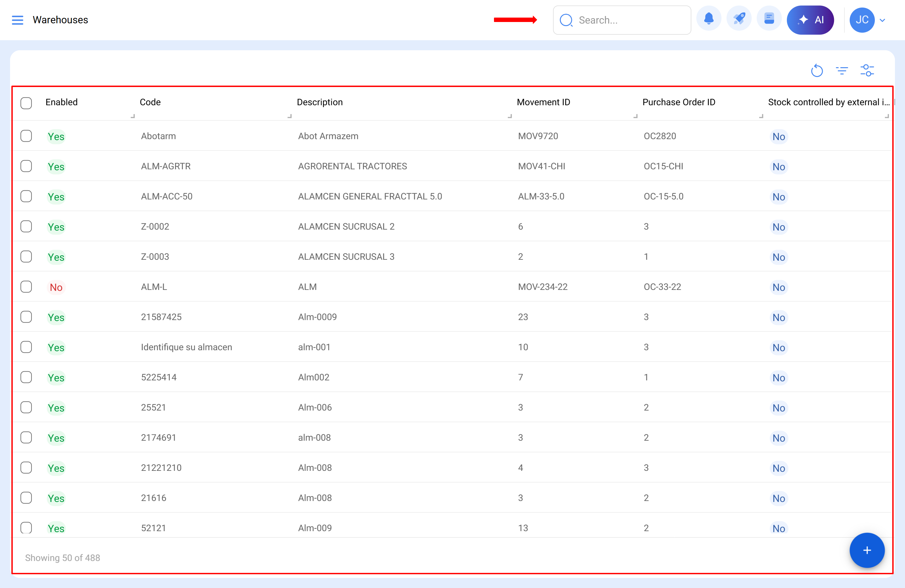Screen dimensions: 905x588
Task: Sort by the Code column header
Action: [150, 102]
